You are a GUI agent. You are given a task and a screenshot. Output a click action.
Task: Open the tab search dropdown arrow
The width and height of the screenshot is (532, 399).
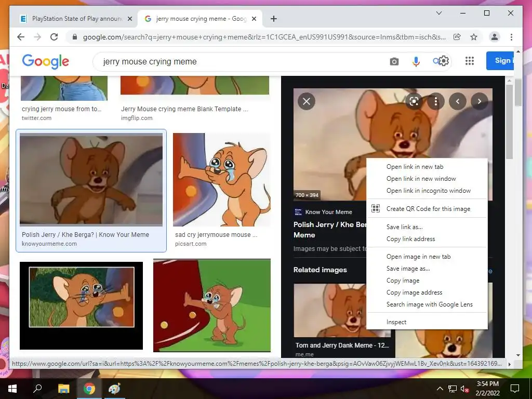point(438,13)
